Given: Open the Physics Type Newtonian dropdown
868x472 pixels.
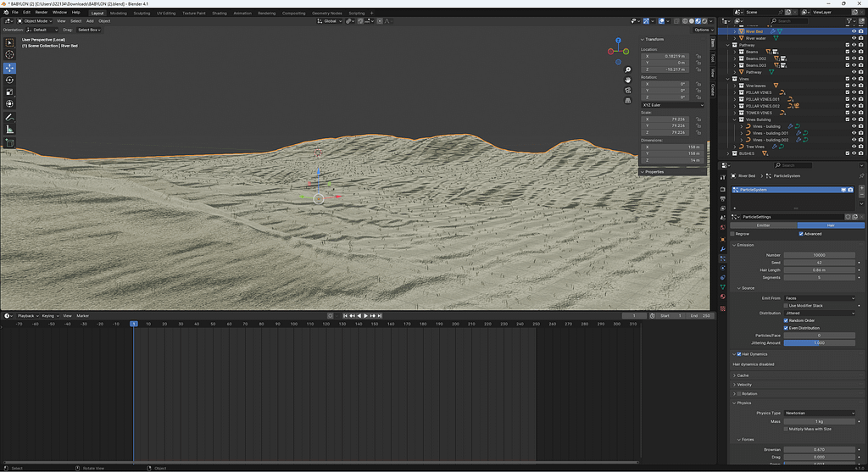Looking at the screenshot, I should coord(819,413).
